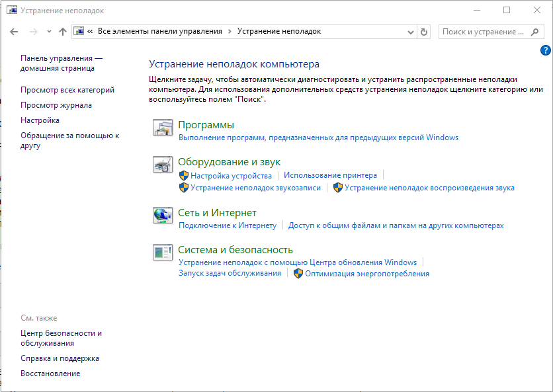
Task: Open the blue Help question mark icon
Action: coord(545,50)
